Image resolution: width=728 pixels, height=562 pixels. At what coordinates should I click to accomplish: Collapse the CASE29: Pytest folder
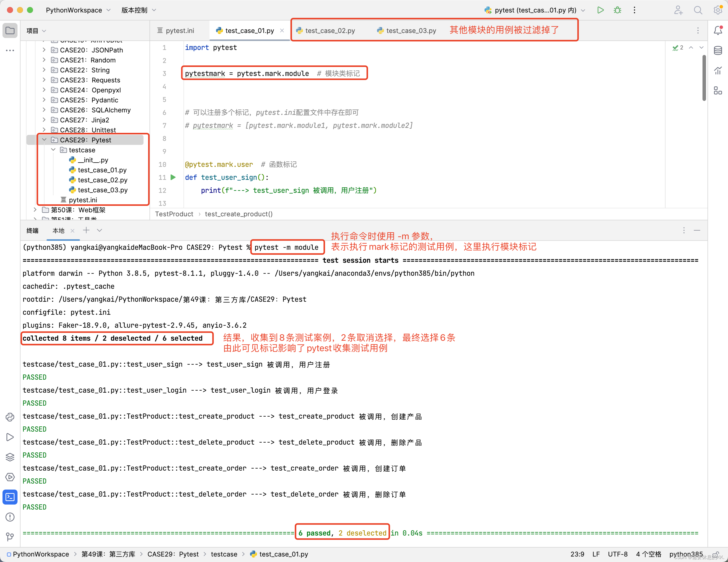coord(44,140)
